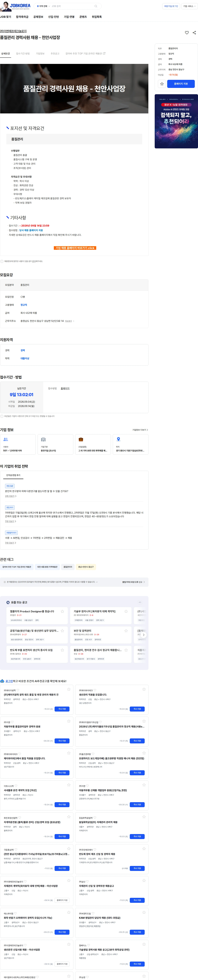
Task: Click the Adobe AI 검색되지 말고 banner
Action: [176, 121]
